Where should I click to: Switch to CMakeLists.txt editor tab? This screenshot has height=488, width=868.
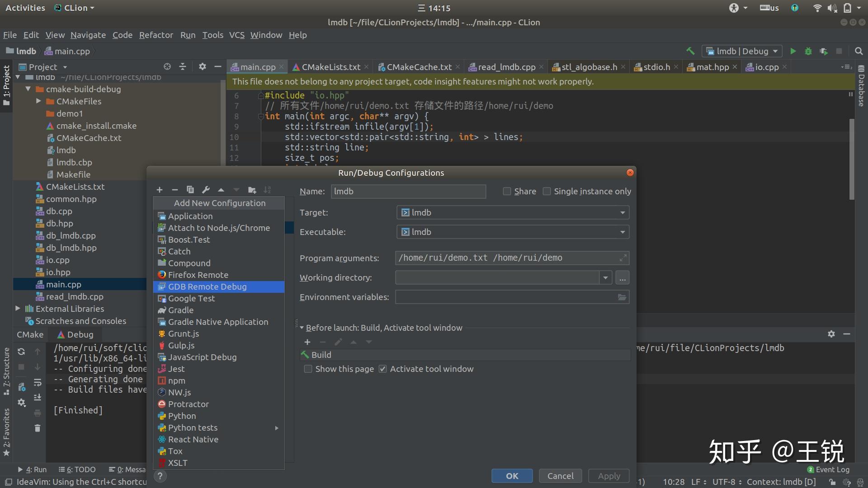[331, 67]
